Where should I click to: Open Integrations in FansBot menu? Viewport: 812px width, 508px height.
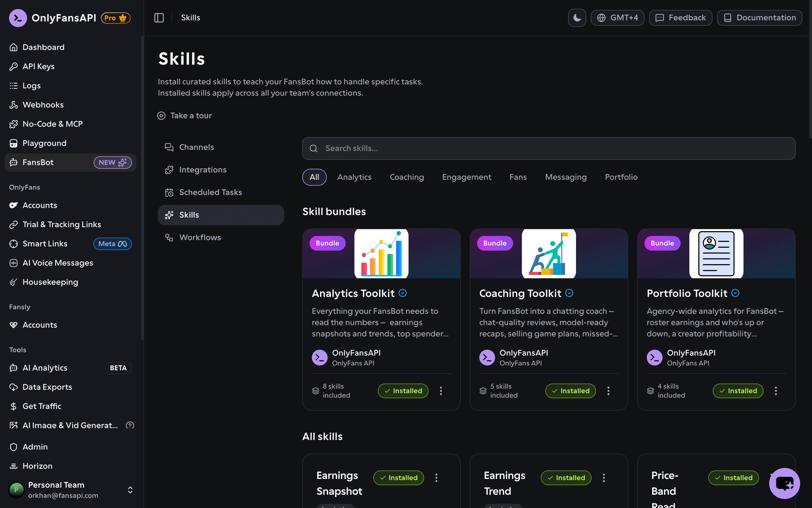(221, 170)
